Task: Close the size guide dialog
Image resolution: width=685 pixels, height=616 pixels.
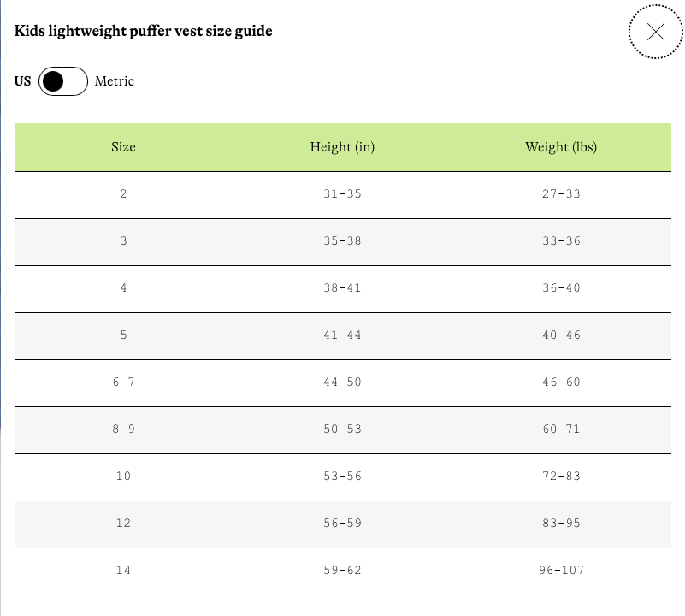Action: (x=656, y=32)
